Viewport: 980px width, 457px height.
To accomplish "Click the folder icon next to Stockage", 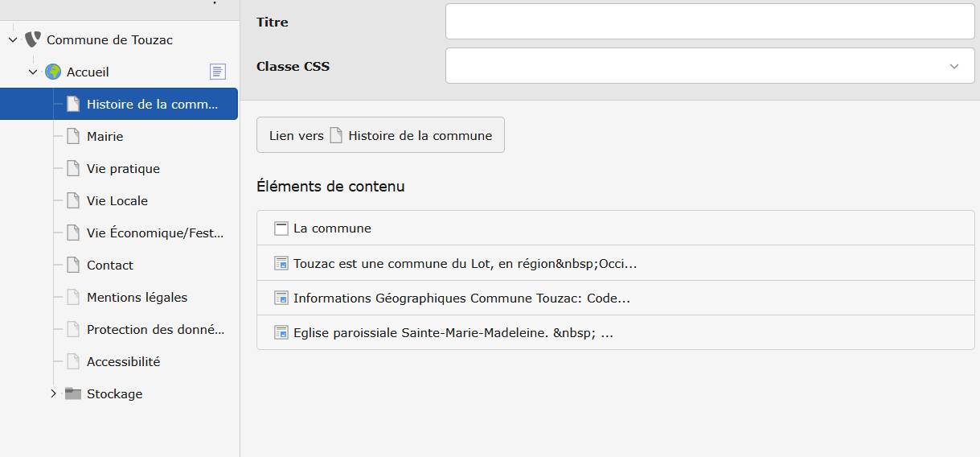I will pyautogui.click(x=73, y=393).
